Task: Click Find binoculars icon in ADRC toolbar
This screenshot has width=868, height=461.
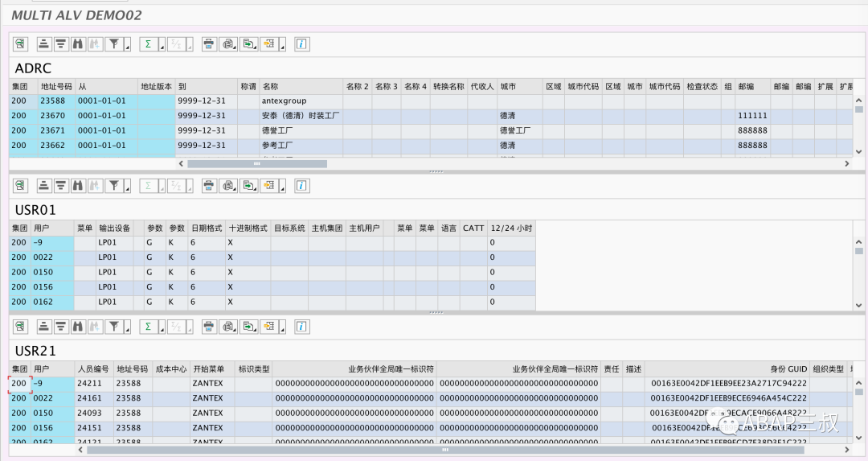Action: (x=78, y=43)
